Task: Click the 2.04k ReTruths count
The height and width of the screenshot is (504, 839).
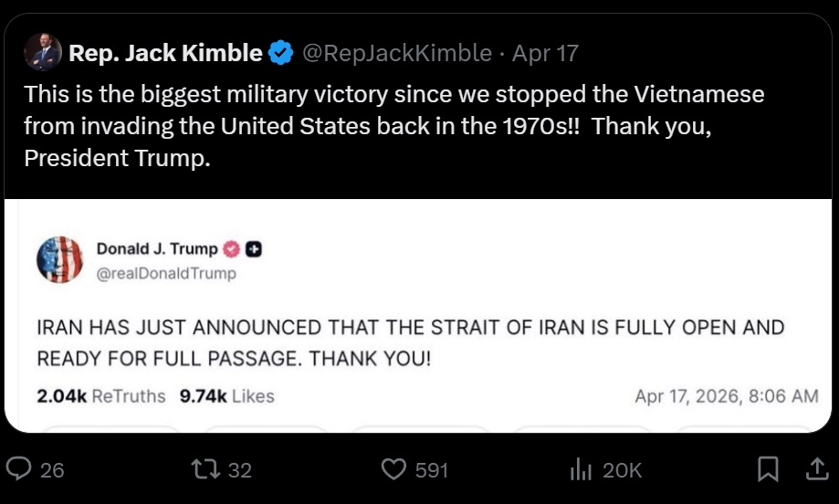Action: [x=100, y=396]
